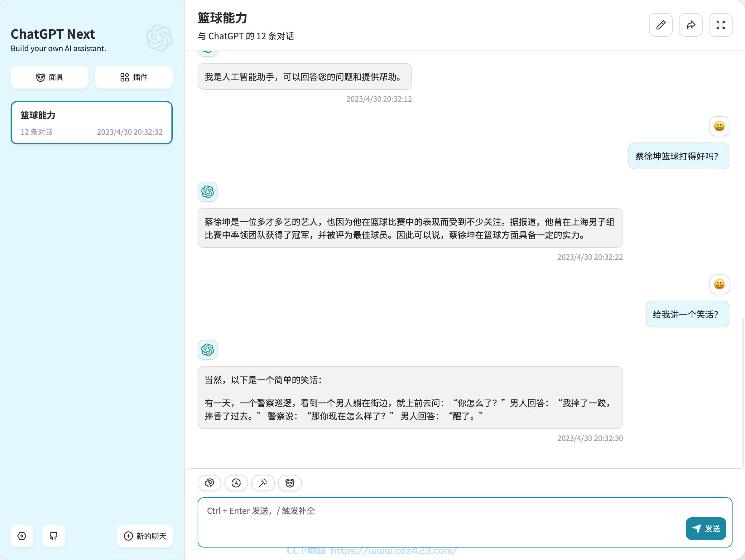This screenshot has width=745, height=560.
Task: Click the user avatar above 给我讲一个笑话
Action: click(719, 284)
